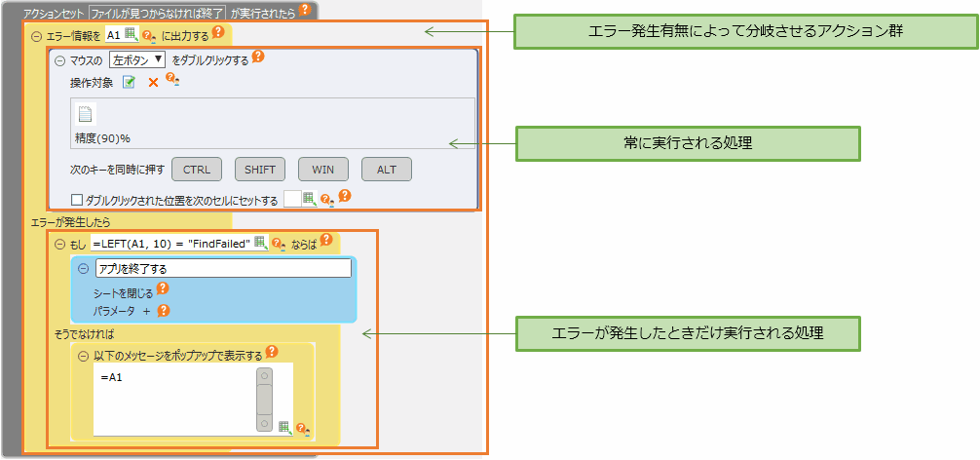Click help icon next to シートを閉じる
Viewport: 980px width, 460px height.
tap(163, 289)
